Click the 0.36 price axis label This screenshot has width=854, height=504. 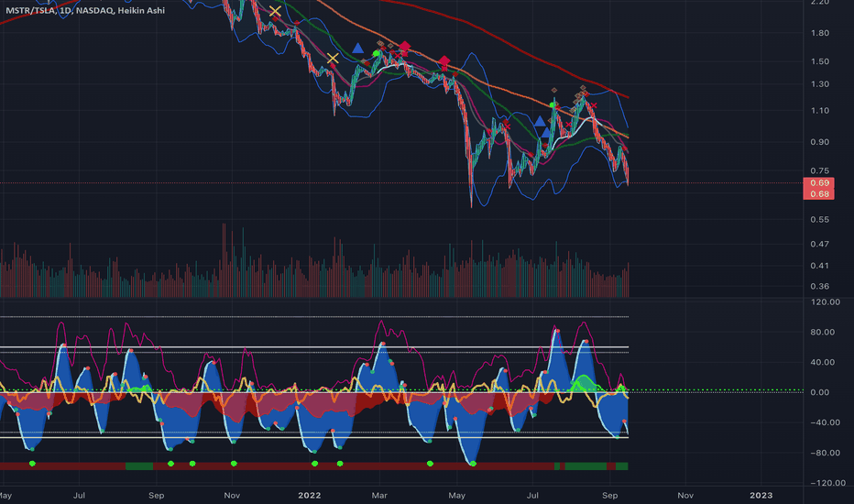point(820,287)
